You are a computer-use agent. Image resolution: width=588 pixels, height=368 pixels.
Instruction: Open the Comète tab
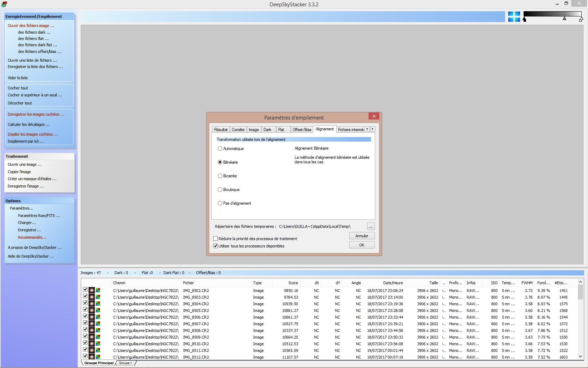pos(238,130)
